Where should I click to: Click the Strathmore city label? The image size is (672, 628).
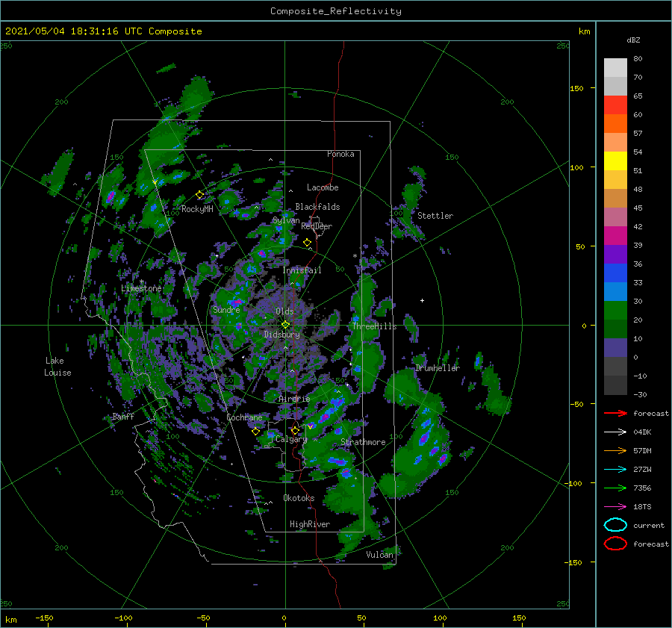click(363, 442)
